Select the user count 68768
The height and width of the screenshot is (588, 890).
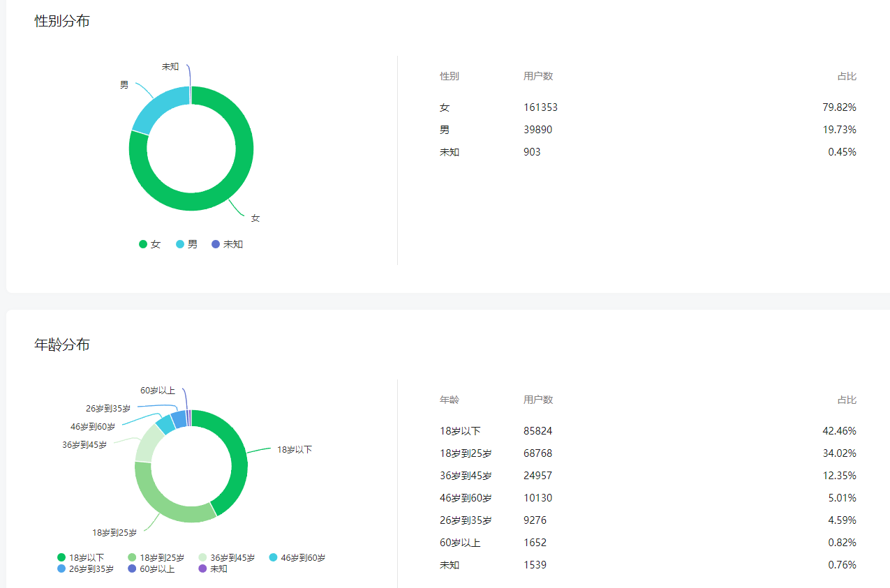point(537,453)
